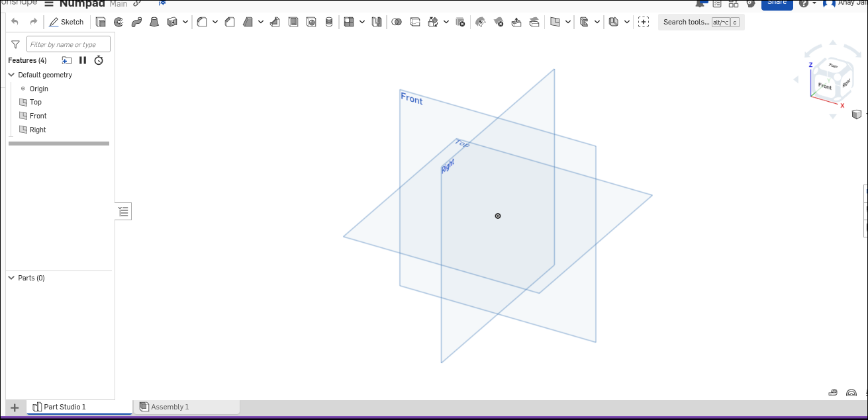Screen dimensions: 868x420
Task: Select the Chamfer tool
Action: (x=230, y=22)
